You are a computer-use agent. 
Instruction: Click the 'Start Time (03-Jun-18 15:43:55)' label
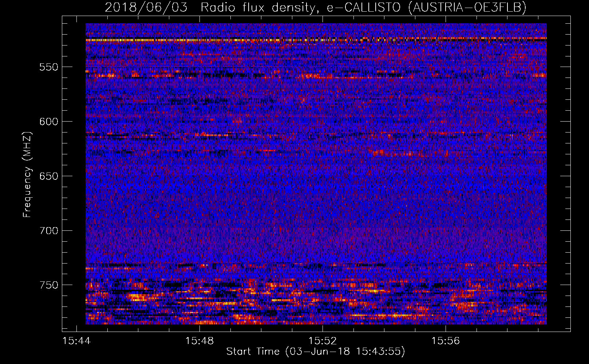[x=316, y=352]
